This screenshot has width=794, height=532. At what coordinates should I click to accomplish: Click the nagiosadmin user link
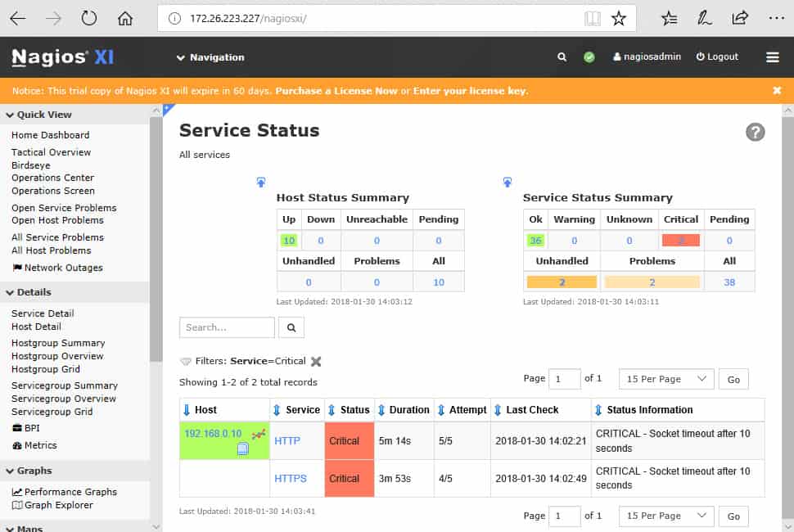point(647,56)
